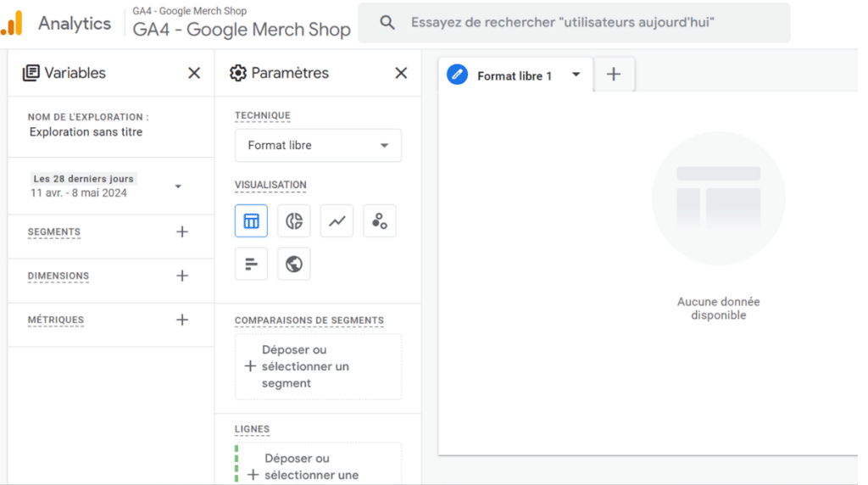Click 'Aucune donnée disponible' message

(718, 309)
